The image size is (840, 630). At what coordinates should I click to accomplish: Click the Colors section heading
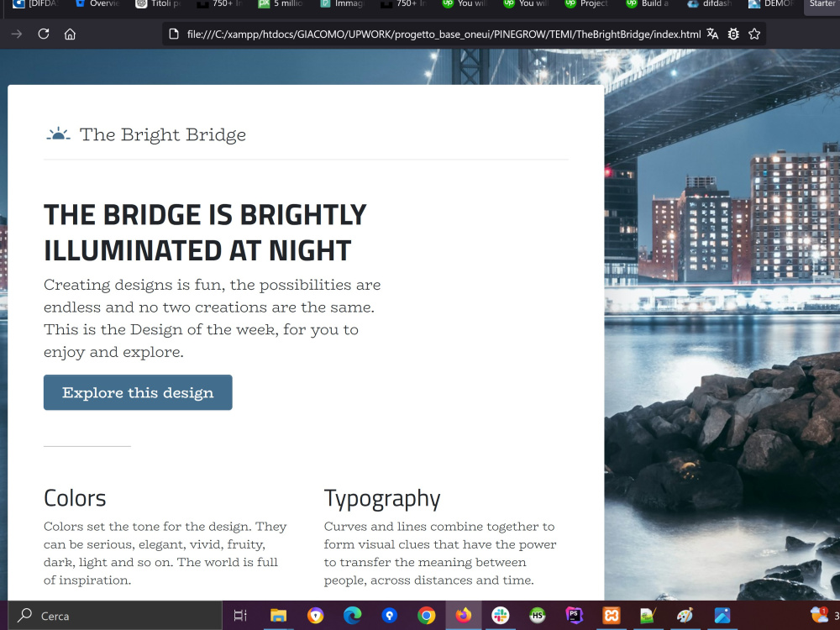coord(75,498)
